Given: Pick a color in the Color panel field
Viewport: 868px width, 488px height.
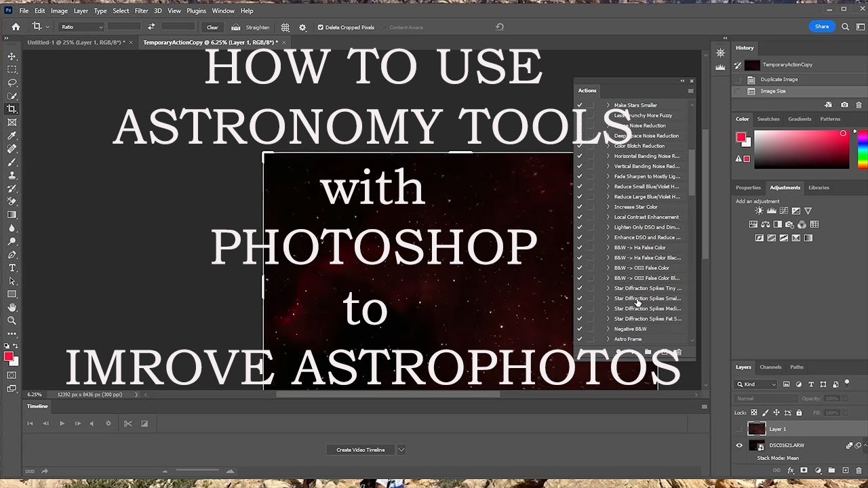Looking at the screenshot, I should tap(802, 150).
